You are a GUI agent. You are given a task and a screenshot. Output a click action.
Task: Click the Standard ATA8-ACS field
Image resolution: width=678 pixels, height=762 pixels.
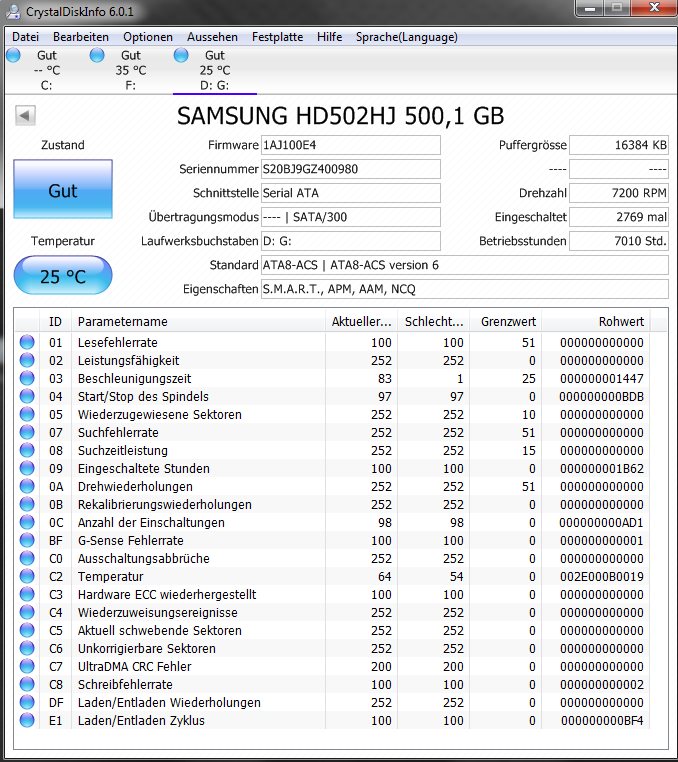[x=465, y=265]
